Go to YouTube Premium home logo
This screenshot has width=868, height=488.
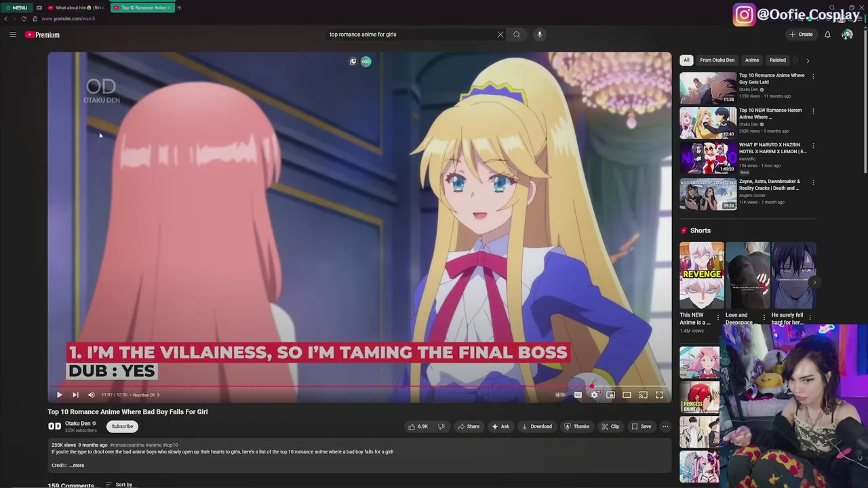coord(43,35)
